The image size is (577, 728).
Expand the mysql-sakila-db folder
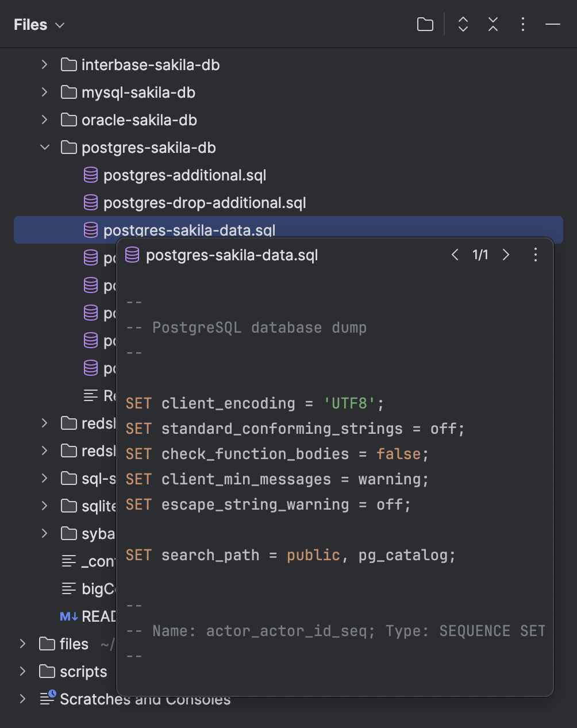[x=44, y=92]
